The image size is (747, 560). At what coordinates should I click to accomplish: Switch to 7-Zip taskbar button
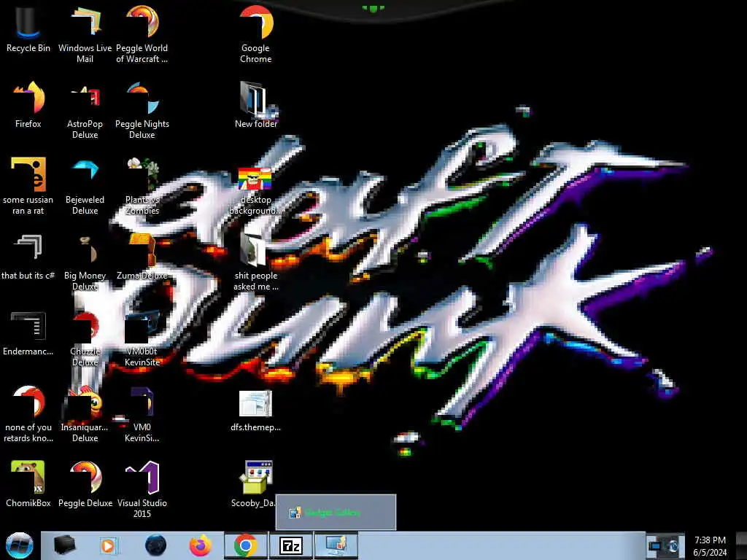(x=291, y=545)
